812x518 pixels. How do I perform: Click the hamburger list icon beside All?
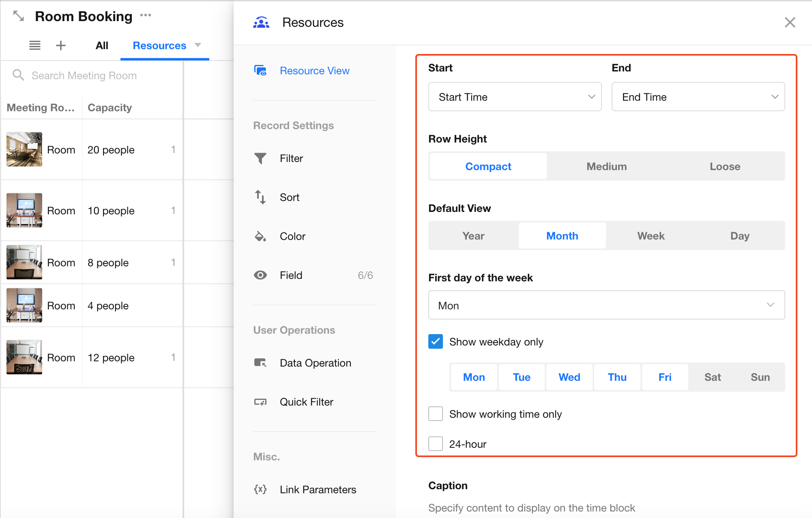[35, 45]
